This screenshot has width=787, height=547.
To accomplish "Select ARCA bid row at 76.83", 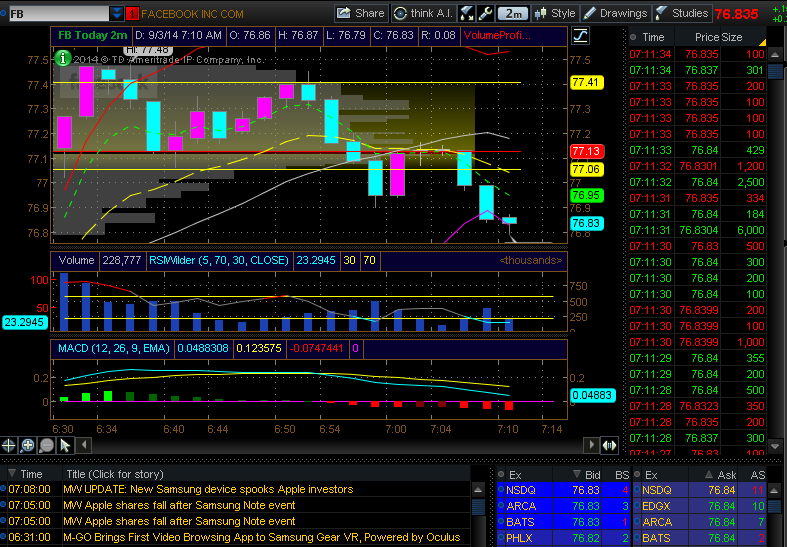I will [563, 506].
